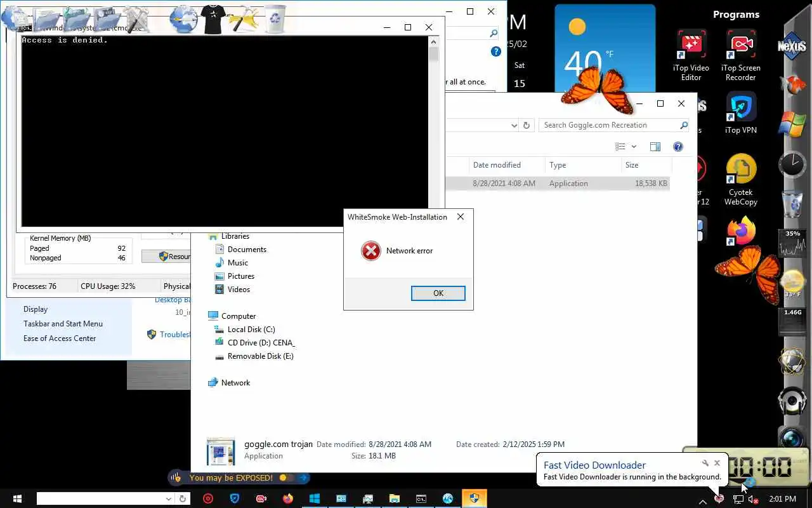812x508 pixels.
Task: Open Music library in the navigation pane
Action: pos(238,263)
